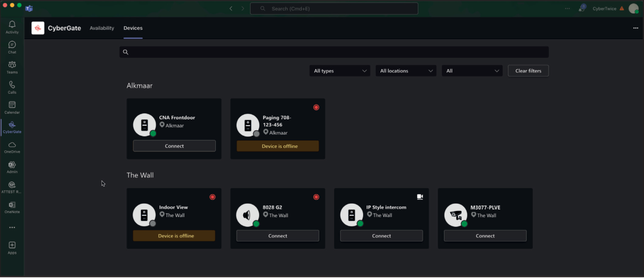The width and height of the screenshot is (644, 278).
Task: Click the M3077-PLVE camera icon
Action: (x=455, y=215)
